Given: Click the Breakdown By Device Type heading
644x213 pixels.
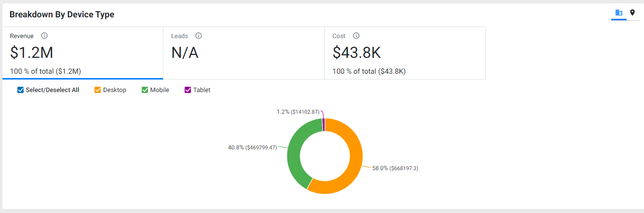Looking at the screenshot, I should pyautogui.click(x=62, y=14).
